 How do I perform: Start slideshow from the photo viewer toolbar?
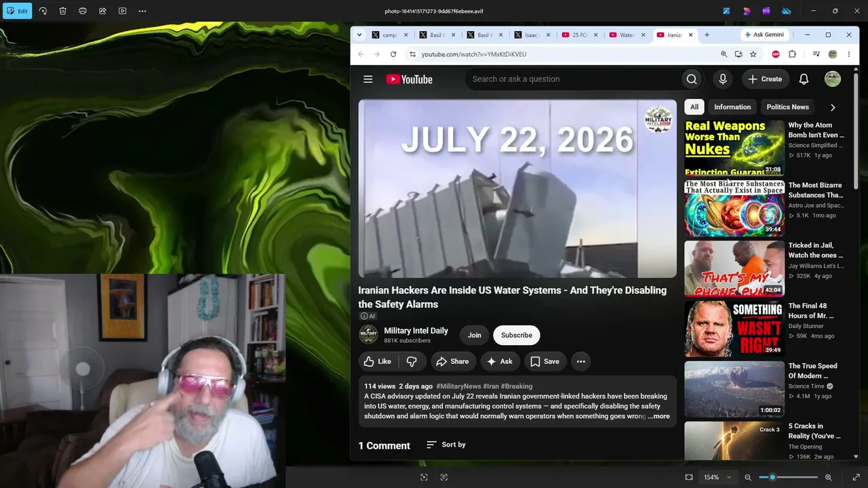(x=122, y=11)
